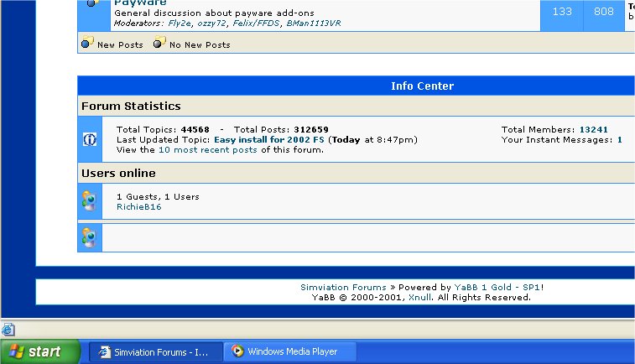Switch to Windows Media Player in taskbar

click(290, 351)
